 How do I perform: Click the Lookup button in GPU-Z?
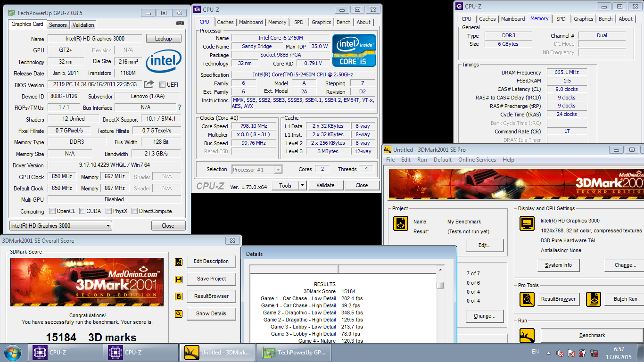(x=164, y=39)
